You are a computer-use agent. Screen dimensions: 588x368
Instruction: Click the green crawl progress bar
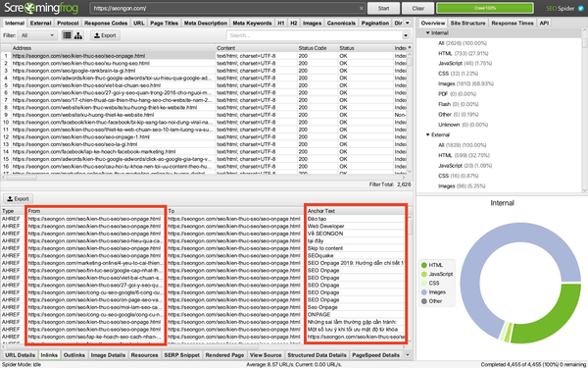point(485,8)
